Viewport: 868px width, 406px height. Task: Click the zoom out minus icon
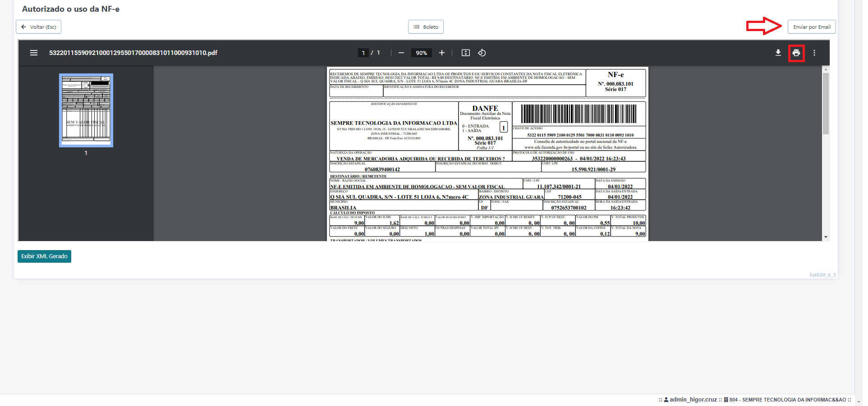401,53
